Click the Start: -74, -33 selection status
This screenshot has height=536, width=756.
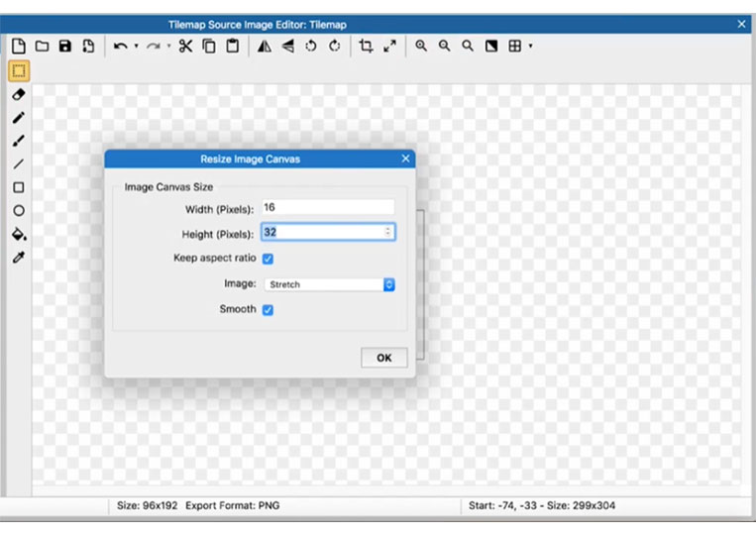click(542, 505)
